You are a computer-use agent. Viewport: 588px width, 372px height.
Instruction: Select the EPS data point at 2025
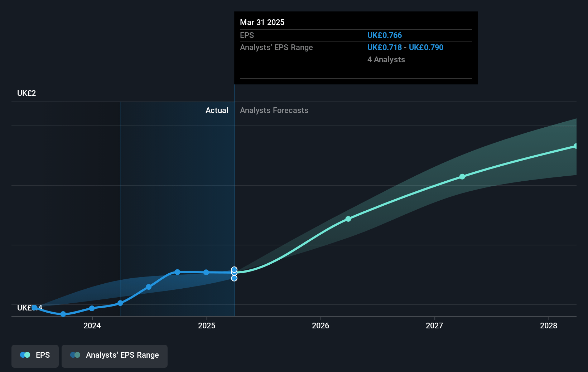[206, 272]
